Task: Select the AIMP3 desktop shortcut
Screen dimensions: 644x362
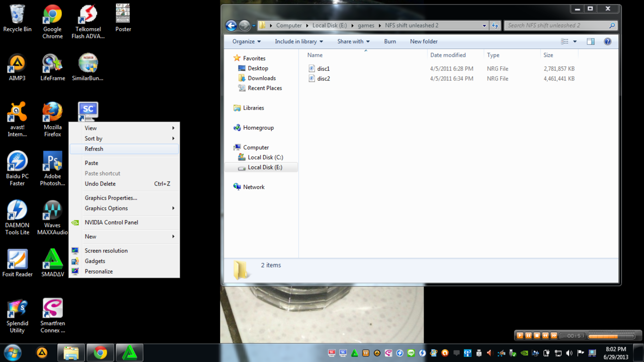Action: point(17,67)
